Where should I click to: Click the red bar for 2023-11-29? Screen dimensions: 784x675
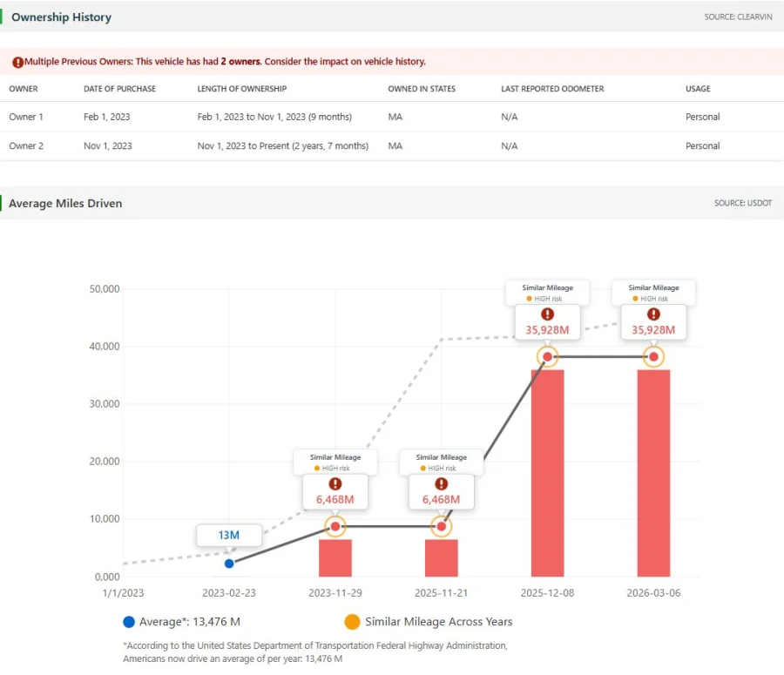point(335,557)
